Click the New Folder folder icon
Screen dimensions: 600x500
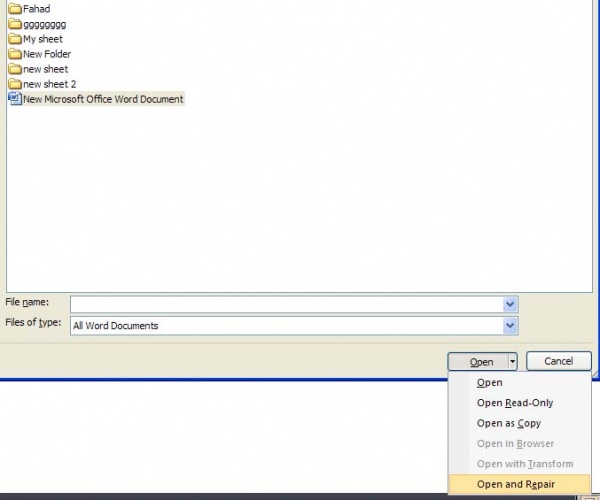point(15,54)
